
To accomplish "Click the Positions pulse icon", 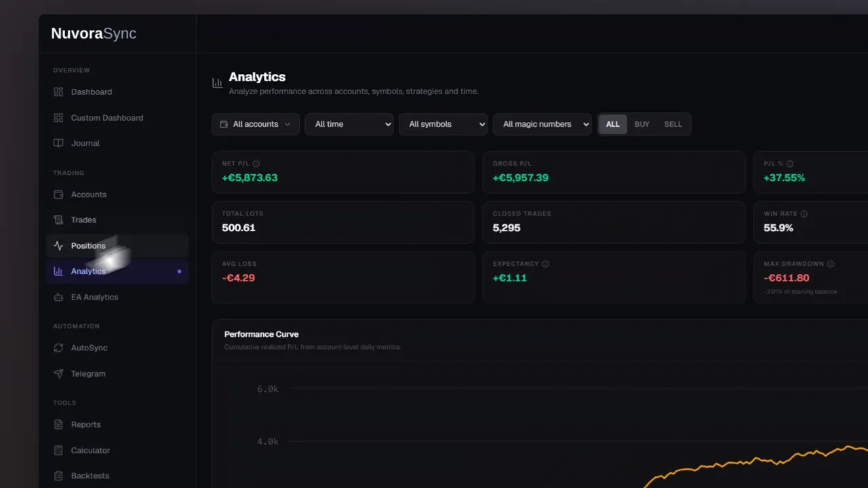I will [58, 245].
